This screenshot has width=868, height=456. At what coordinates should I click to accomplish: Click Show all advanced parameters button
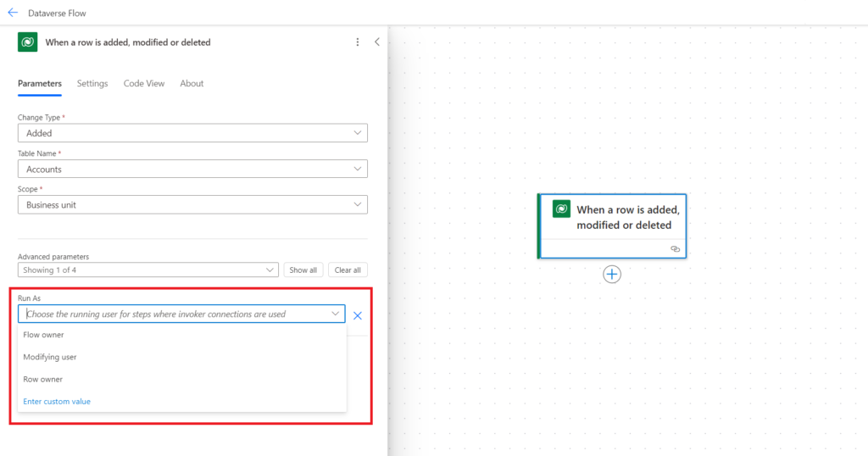[303, 270]
